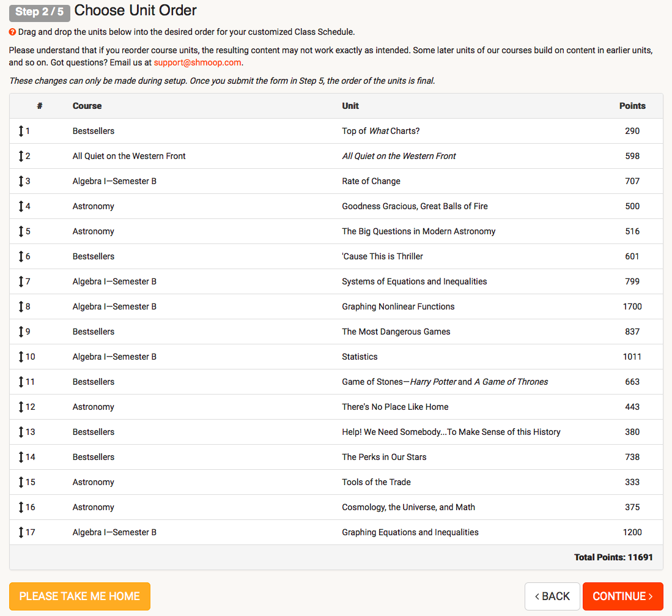Click the 290 points value
Viewport: 672px width, 616px height.
coord(632,131)
